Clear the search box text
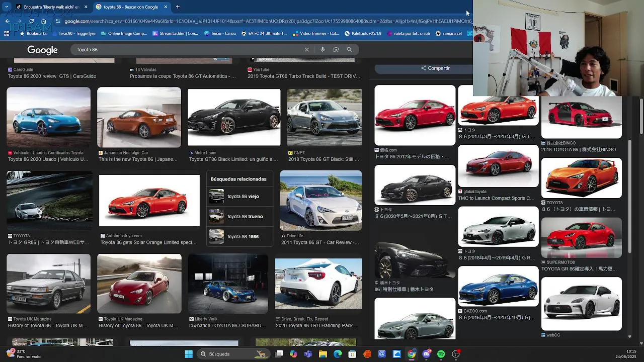 307,50
